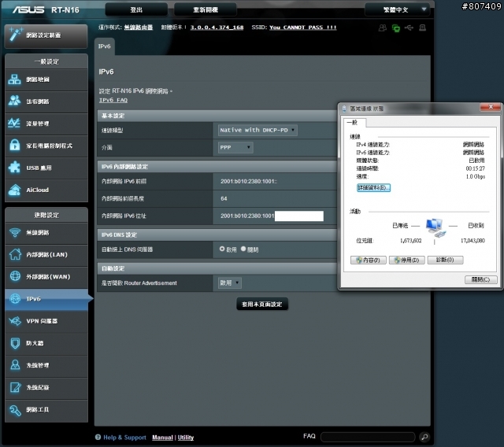Click the apply page settings button
This screenshot has height=447, width=504.
(262, 304)
